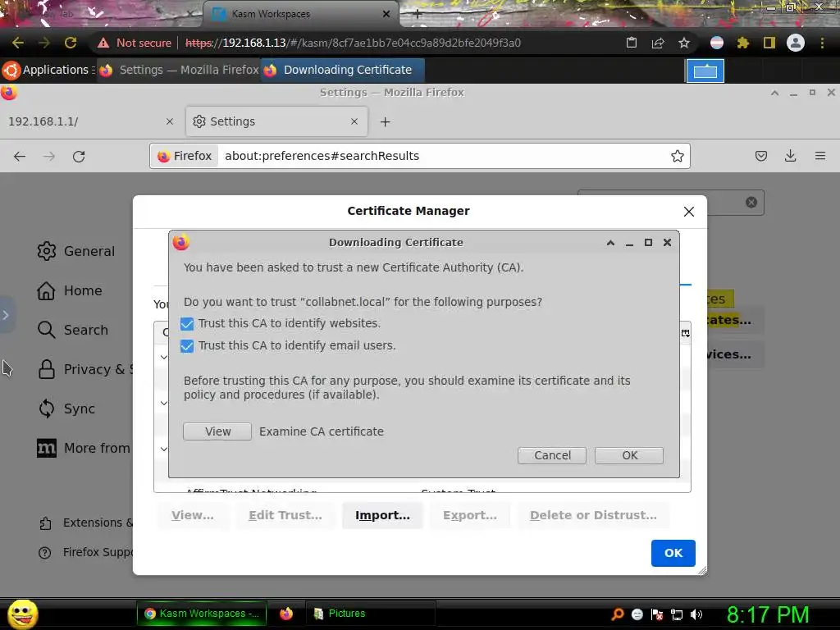Click Firefox forward arrow button
840x630 pixels.
pyautogui.click(x=49, y=157)
